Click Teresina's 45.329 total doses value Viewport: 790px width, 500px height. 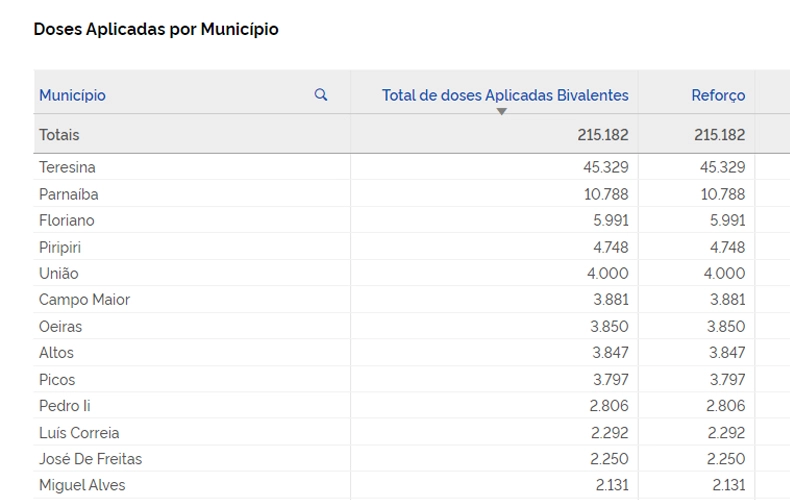[x=606, y=167]
